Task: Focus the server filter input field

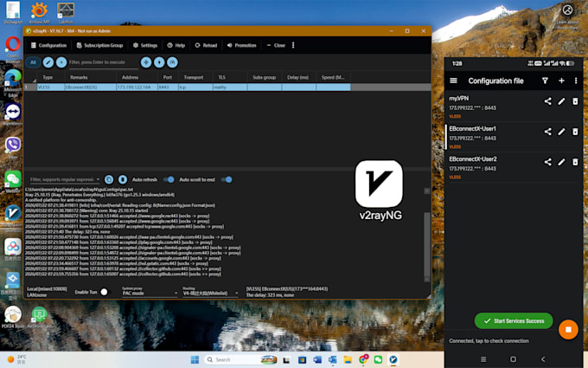Action: point(103,62)
